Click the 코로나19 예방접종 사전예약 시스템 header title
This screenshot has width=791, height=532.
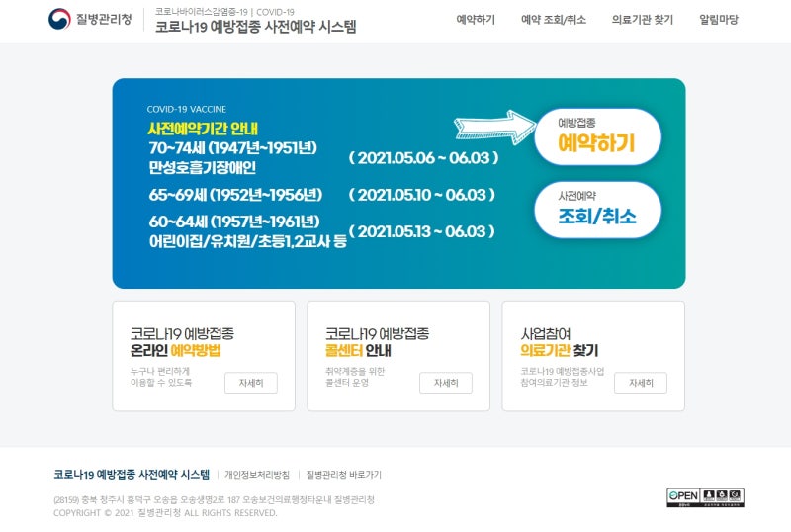[x=255, y=27]
